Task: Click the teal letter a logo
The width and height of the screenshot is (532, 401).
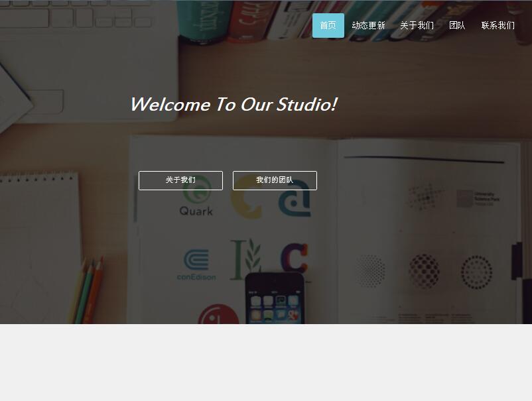Action: pos(295,199)
